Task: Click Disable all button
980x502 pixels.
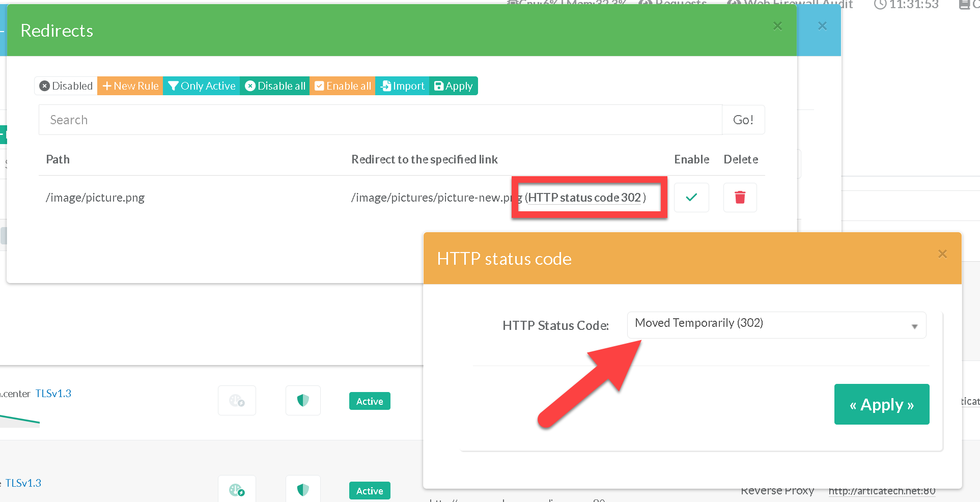Action: pyautogui.click(x=275, y=86)
